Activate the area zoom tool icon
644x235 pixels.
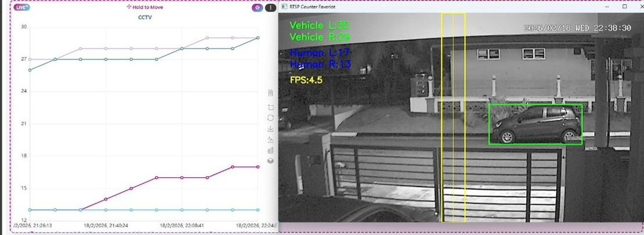coord(270,107)
